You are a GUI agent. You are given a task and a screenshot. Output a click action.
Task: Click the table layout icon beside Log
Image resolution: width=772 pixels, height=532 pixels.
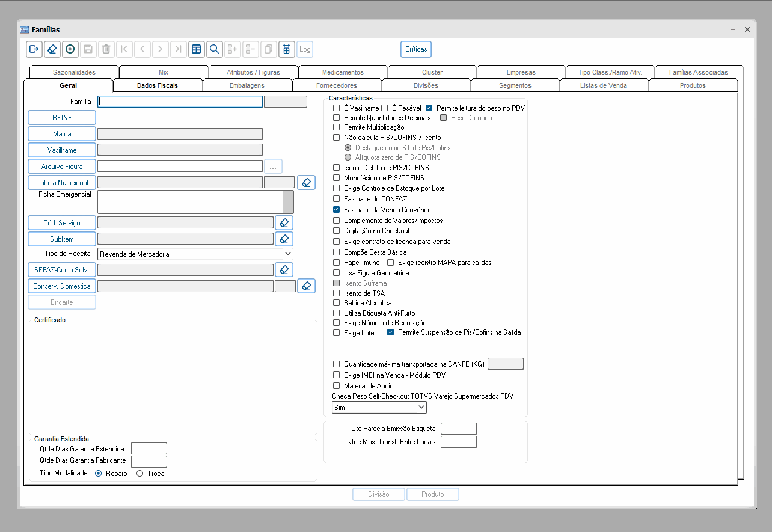click(x=287, y=49)
